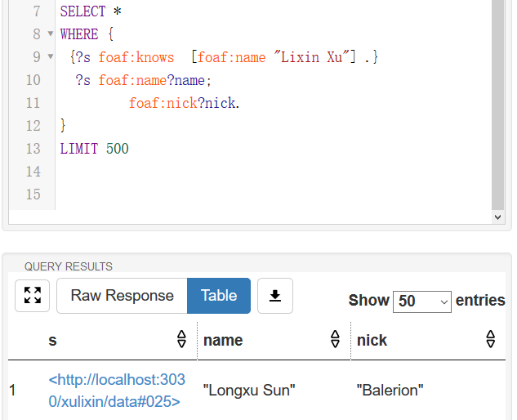This screenshot has width=517, height=420.
Task: Click the LIMIT 500 line in editor
Action: pyautogui.click(x=94, y=149)
